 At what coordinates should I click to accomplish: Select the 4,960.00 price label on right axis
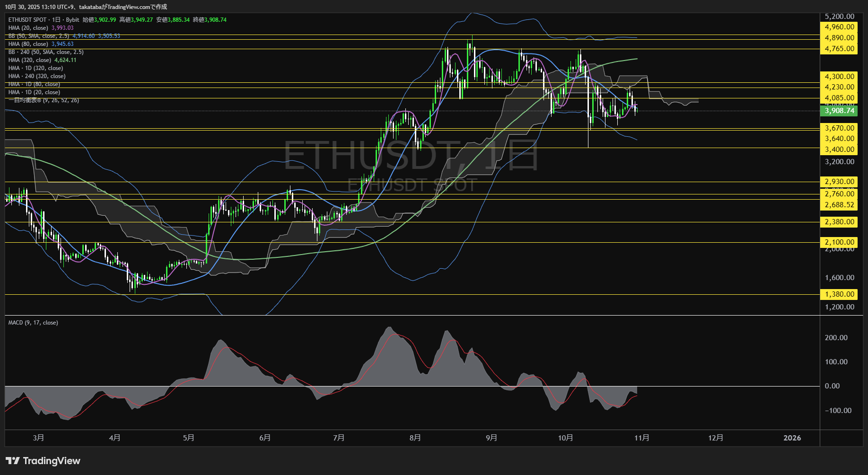coord(839,27)
